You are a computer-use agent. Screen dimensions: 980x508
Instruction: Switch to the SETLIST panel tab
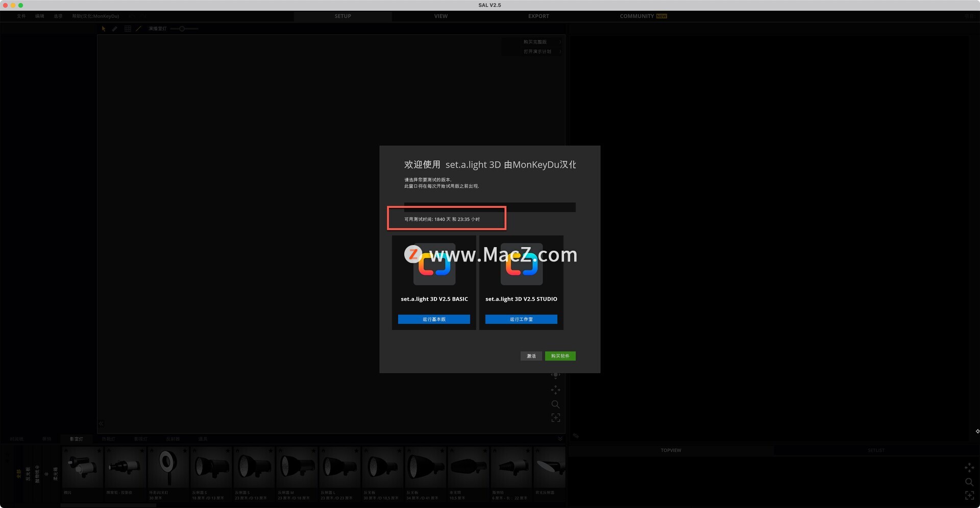pos(876,450)
